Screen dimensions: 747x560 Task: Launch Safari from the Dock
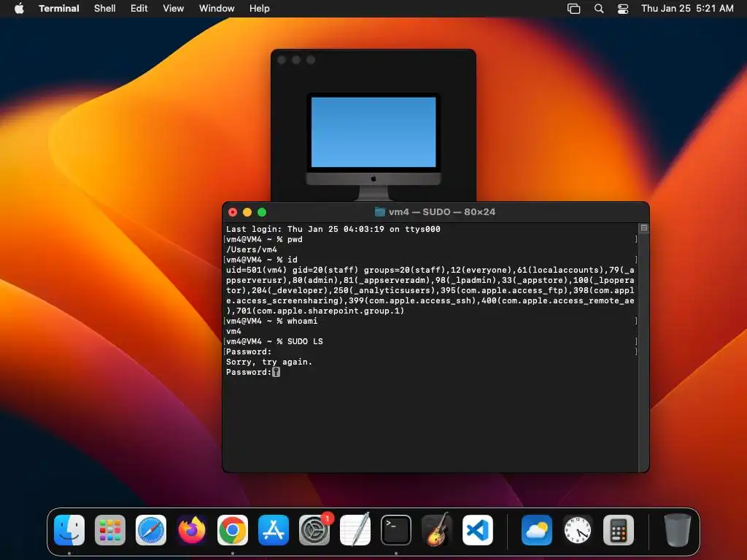click(151, 530)
